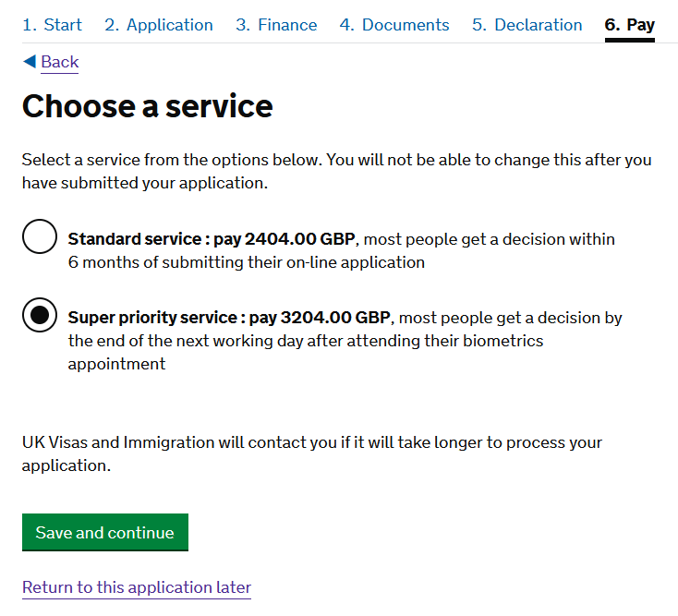Navigate to the 4. Documents step
The width and height of the screenshot is (678, 616).
click(394, 25)
